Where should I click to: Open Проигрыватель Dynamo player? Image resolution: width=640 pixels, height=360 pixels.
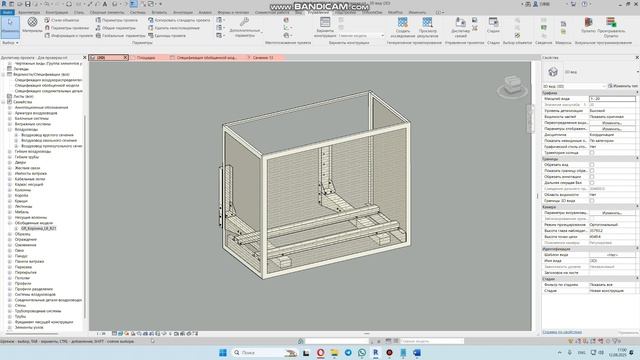(x=611, y=27)
